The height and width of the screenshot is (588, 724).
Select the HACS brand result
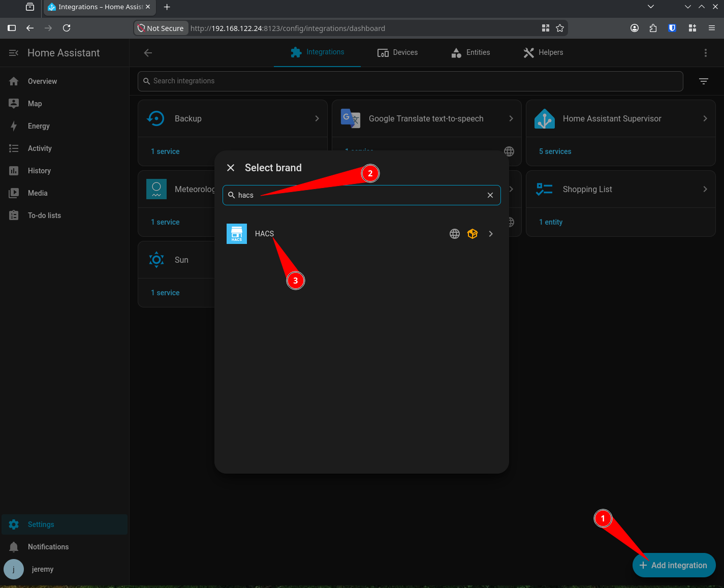362,234
